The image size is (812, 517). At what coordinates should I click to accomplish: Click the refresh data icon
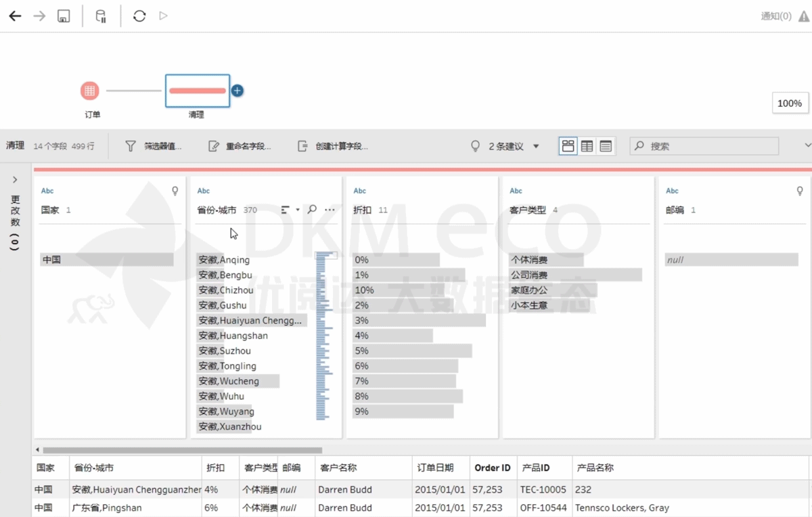tap(139, 16)
